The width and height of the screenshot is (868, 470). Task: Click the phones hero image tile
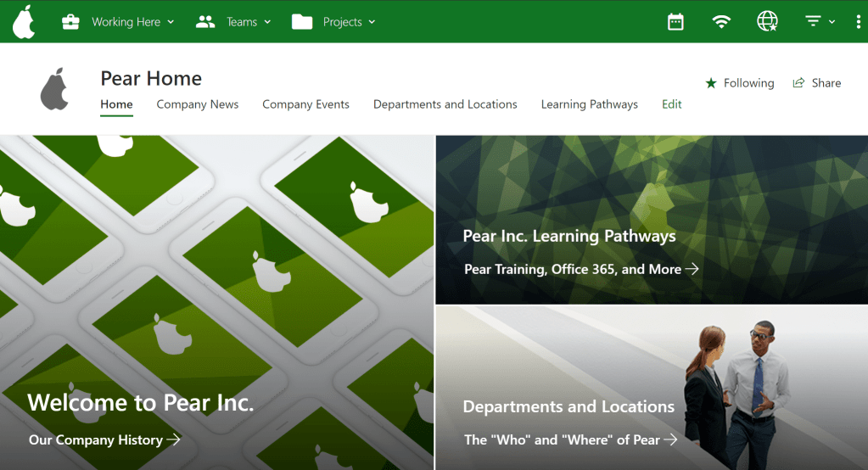coord(216,303)
